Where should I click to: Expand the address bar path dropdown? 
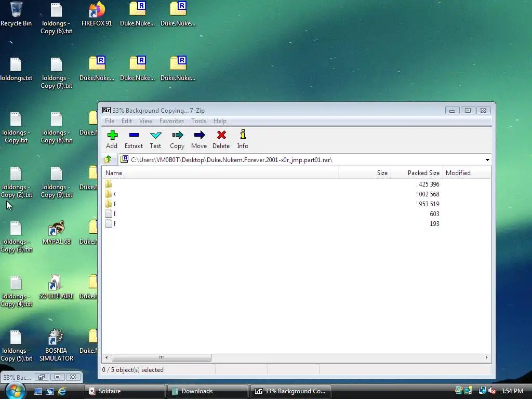point(487,160)
